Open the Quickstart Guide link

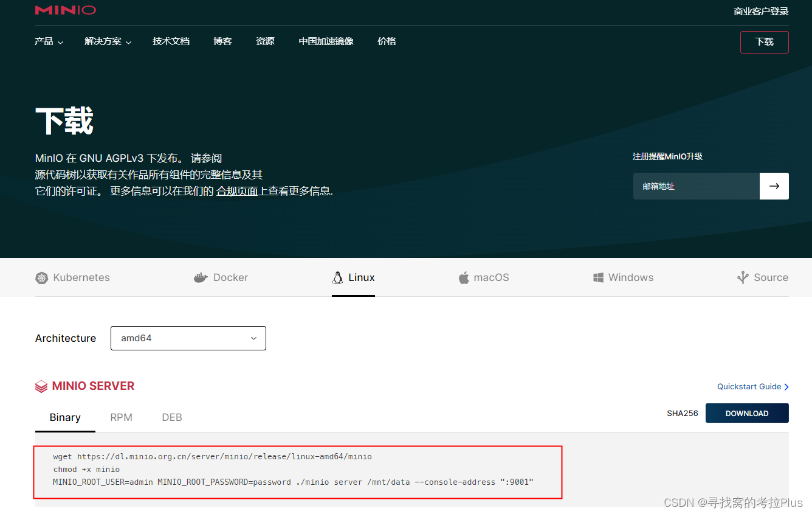(x=753, y=387)
